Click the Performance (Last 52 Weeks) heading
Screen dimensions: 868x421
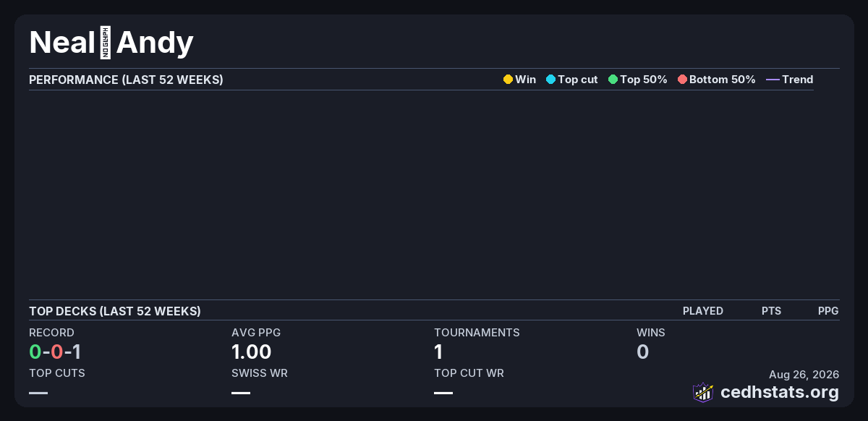coord(126,80)
